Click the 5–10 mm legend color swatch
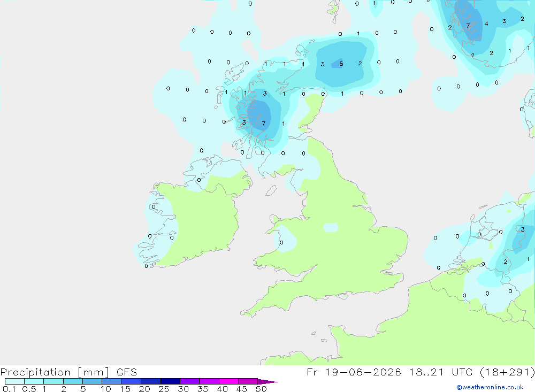 point(93,381)
